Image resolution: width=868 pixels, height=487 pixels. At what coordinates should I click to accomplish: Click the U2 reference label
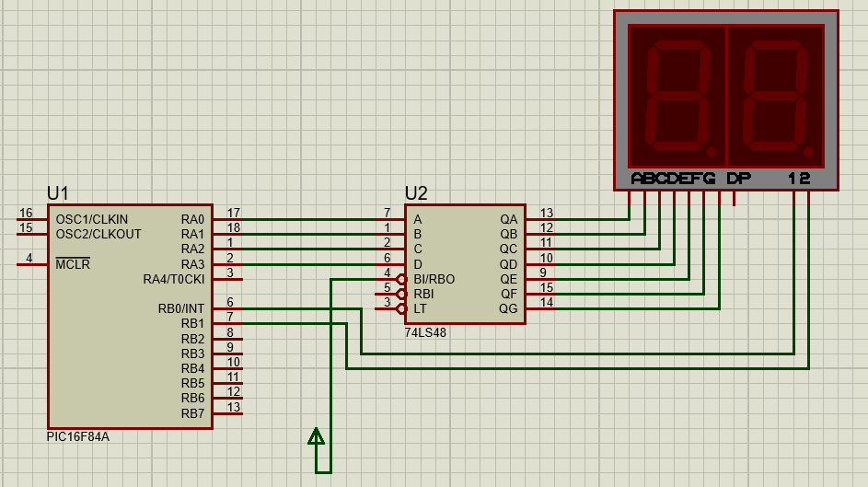tap(416, 193)
